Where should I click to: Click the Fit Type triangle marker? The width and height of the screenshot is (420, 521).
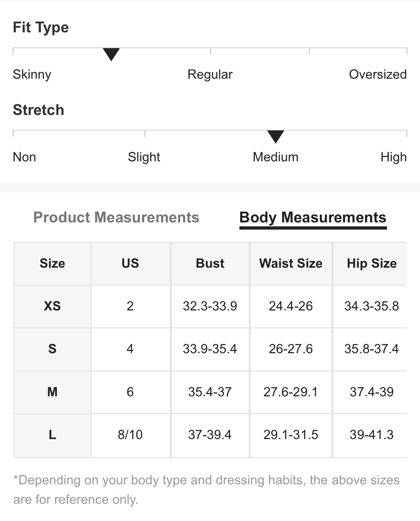click(111, 54)
